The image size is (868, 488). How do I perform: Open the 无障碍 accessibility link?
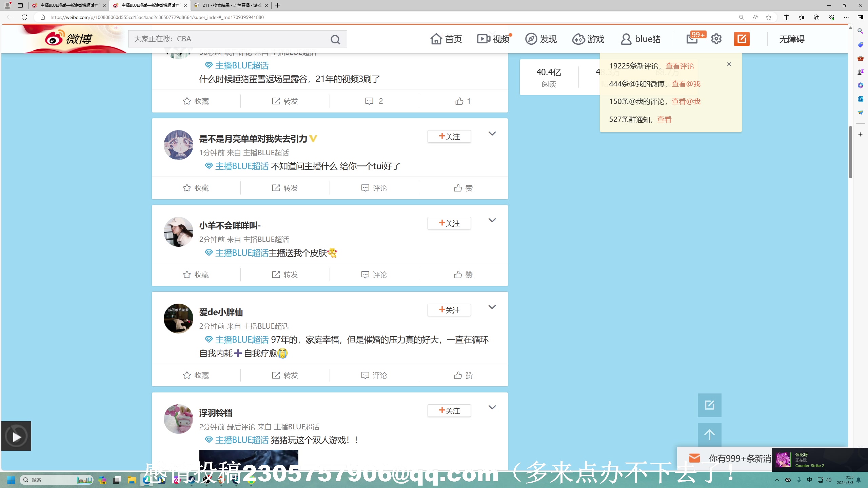coord(792,39)
